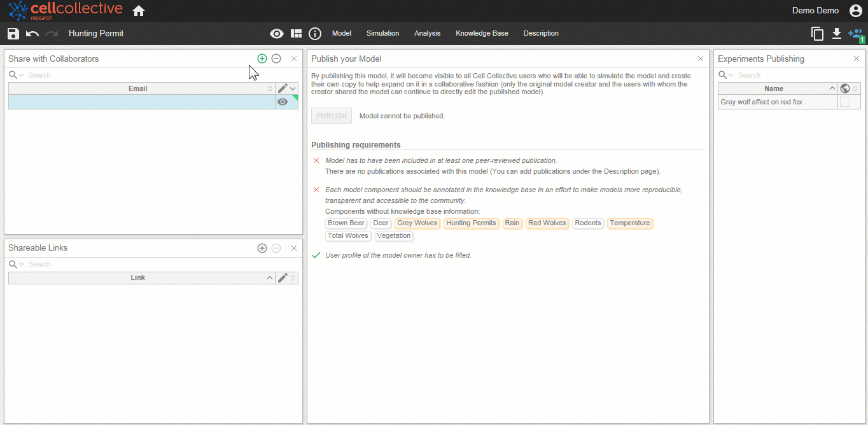
Task: Select the Hunting Permits component chip
Action: (x=471, y=223)
